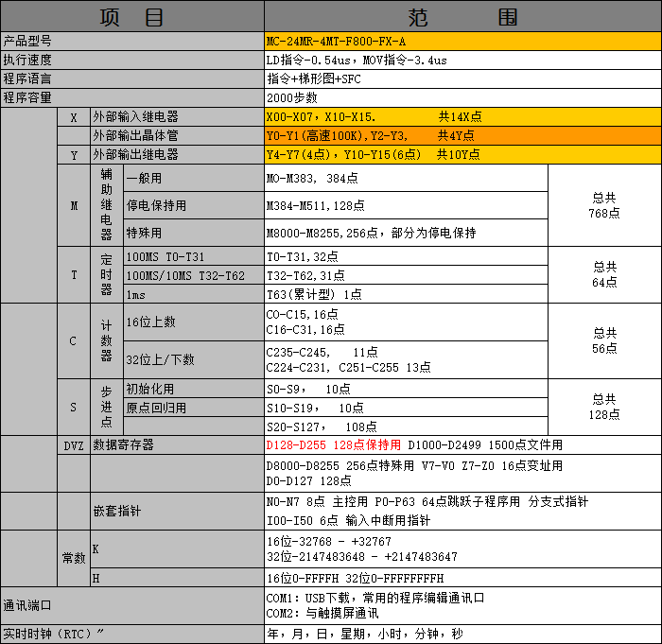
Task: Click 100MS/10MS T32-T62 label
Action: (194, 275)
